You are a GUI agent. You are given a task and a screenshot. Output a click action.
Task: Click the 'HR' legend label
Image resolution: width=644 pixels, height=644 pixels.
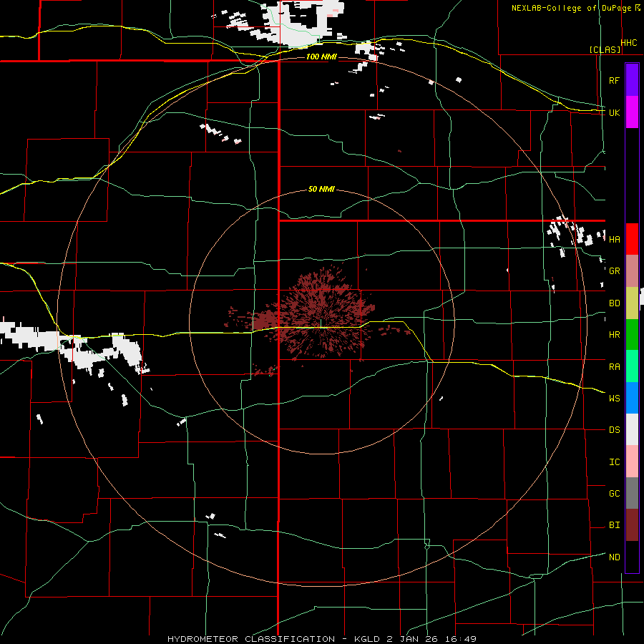click(614, 334)
